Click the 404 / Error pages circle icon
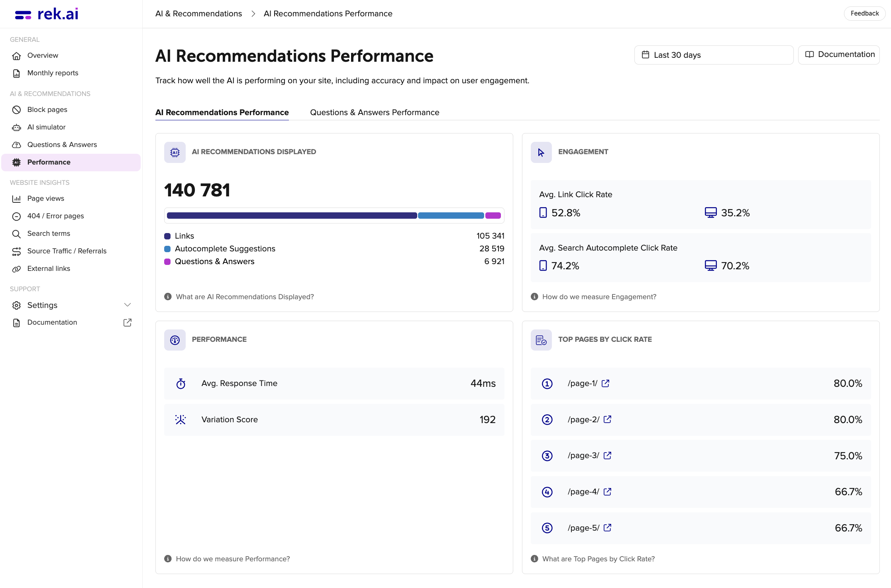Viewport: 891px width, 588px height. click(x=16, y=216)
